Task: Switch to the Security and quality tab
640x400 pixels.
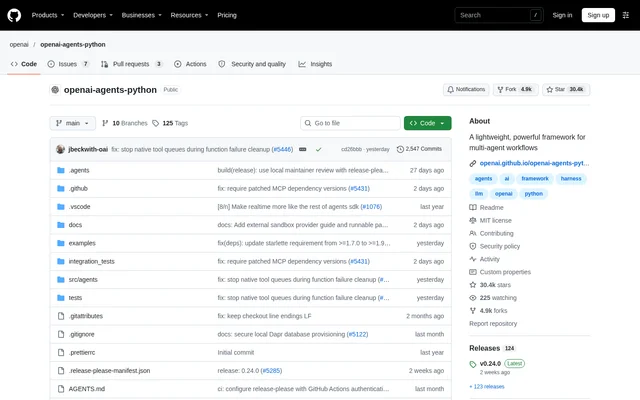Action: (x=252, y=64)
